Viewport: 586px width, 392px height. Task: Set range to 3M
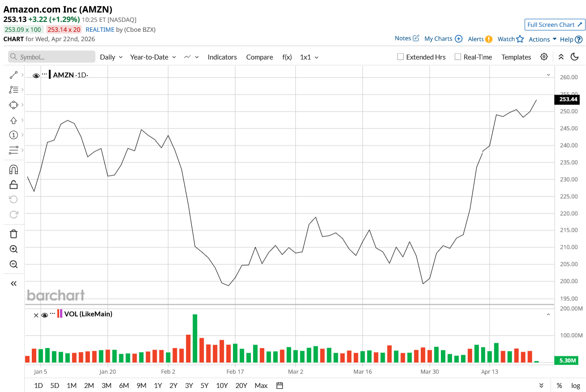coord(106,385)
